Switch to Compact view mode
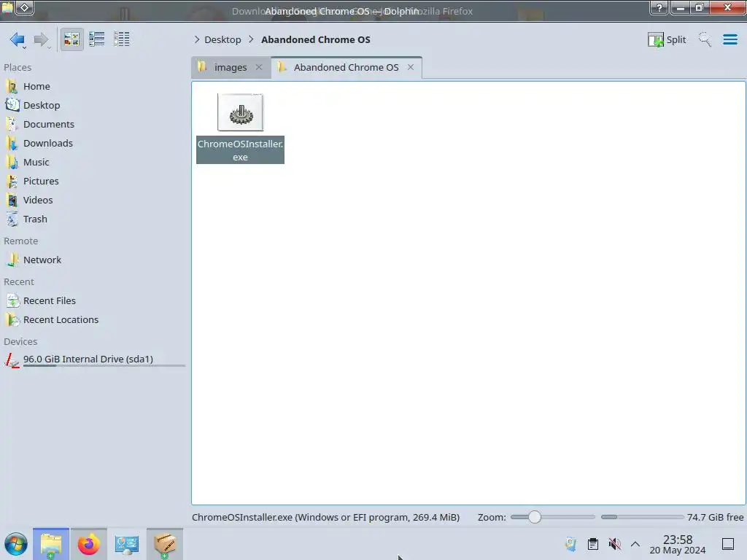747x560 pixels. [97, 39]
